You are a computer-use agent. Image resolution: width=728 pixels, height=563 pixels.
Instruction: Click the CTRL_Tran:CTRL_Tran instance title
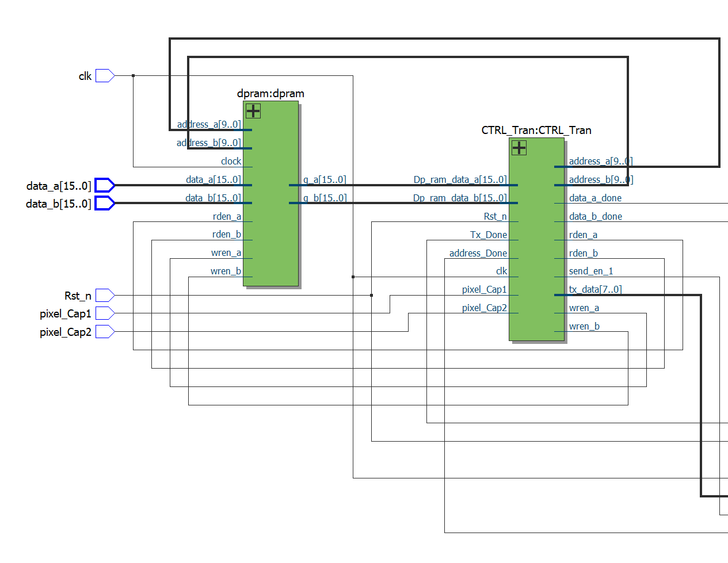(x=536, y=131)
